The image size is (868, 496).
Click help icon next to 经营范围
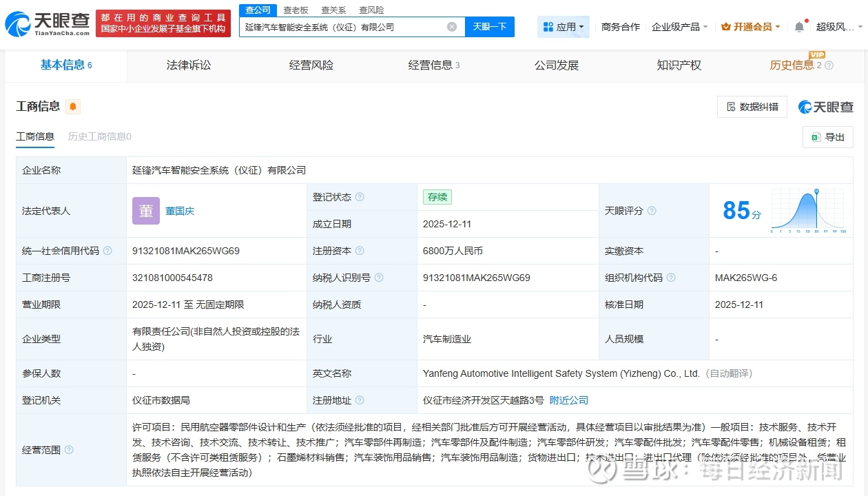click(x=69, y=450)
